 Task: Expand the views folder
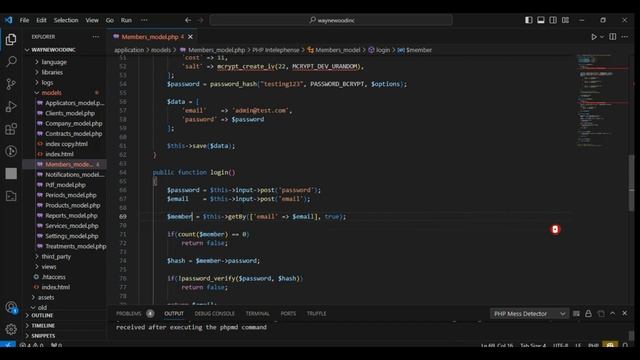(49, 267)
